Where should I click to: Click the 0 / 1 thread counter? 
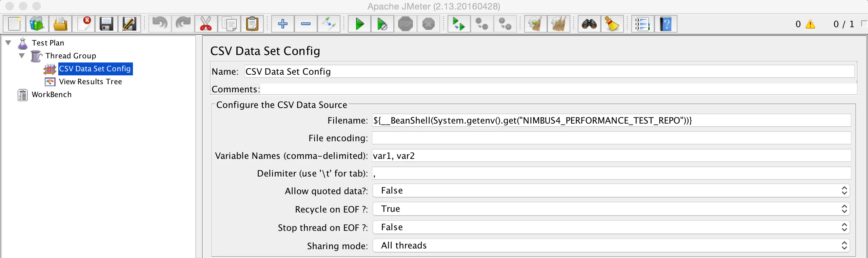click(844, 24)
